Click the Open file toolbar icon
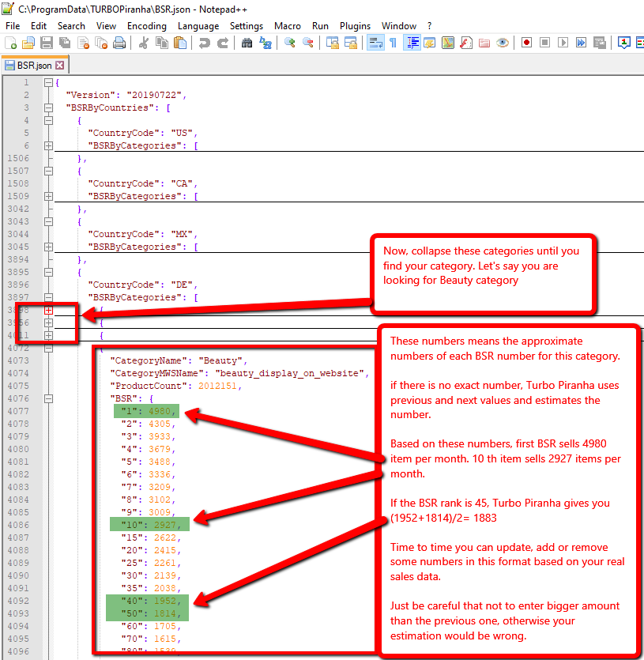Viewport: 644px width, 660px height. [28, 43]
